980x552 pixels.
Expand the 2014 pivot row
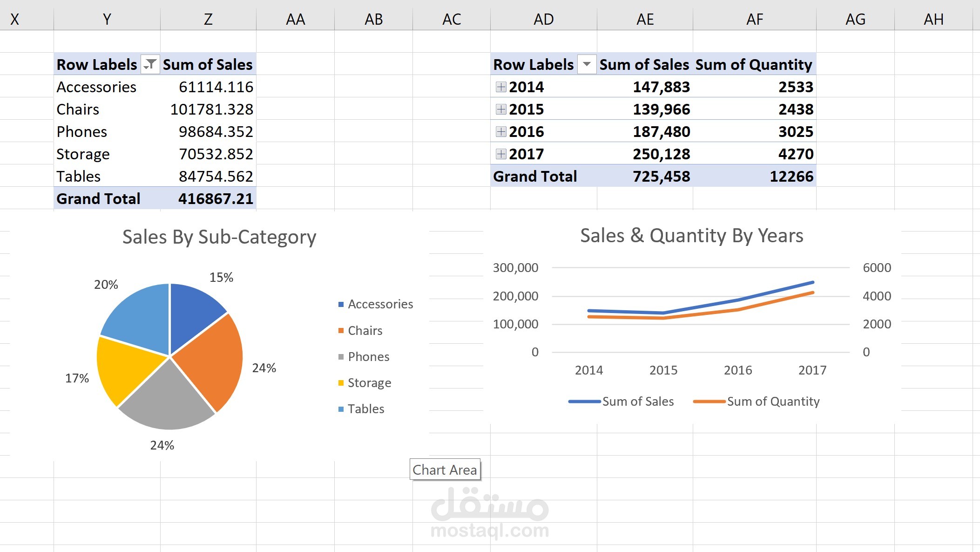(x=501, y=87)
